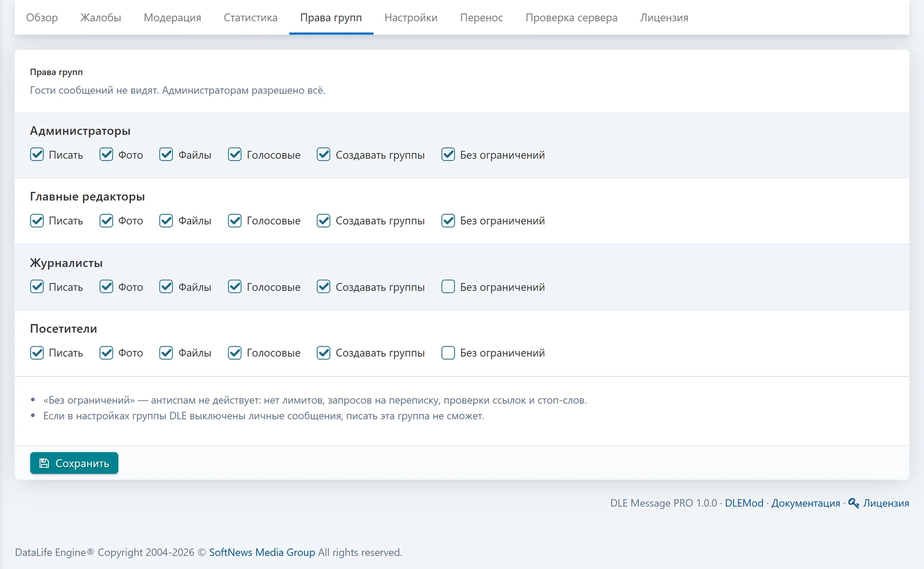Switch to the Жалобы tab
Image resolution: width=924 pixels, height=569 pixels.
click(100, 17)
